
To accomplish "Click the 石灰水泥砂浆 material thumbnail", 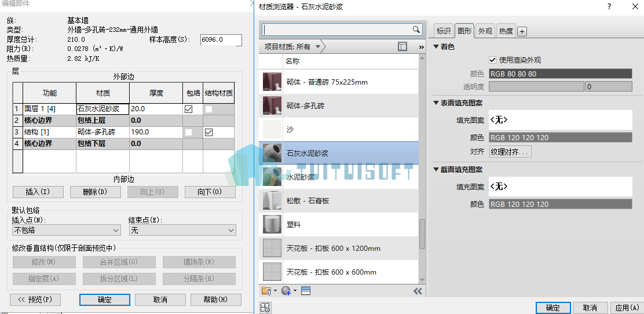I will (x=272, y=154).
